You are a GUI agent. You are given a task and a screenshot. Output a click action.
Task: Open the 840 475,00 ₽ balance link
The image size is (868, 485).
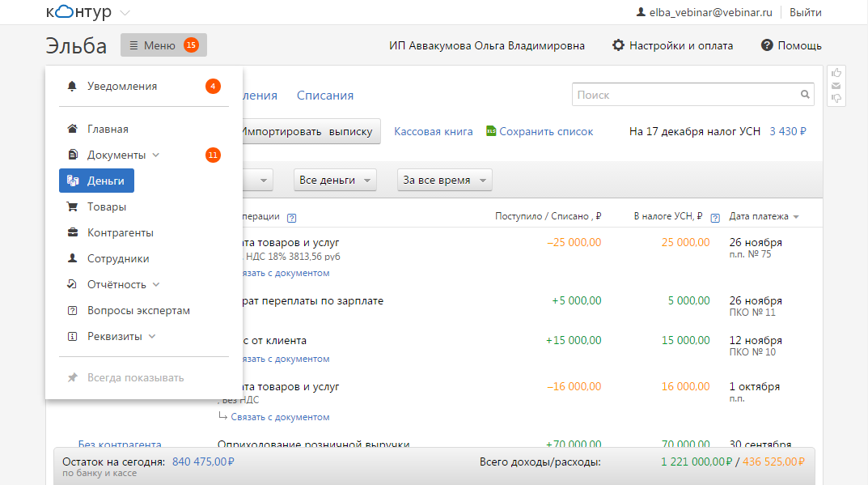point(203,462)
